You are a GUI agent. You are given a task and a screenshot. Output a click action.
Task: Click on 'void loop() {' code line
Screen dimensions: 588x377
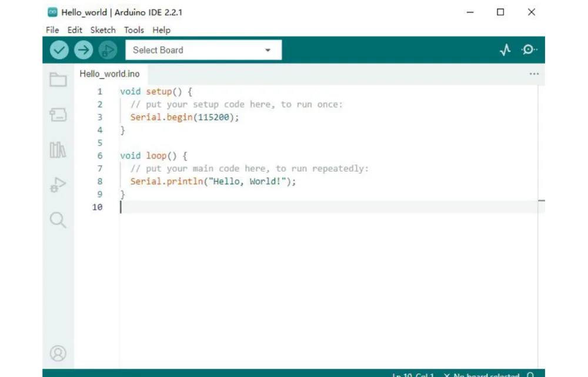click(153, 156)
